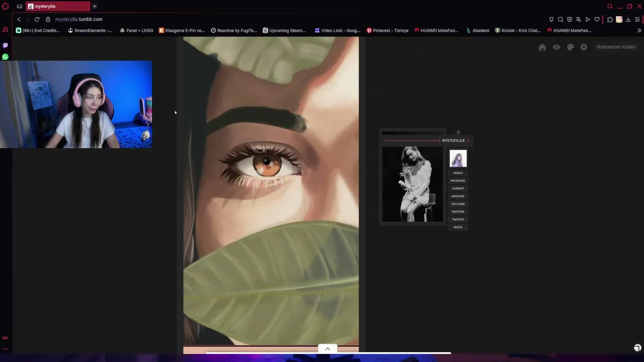
Task: Reload the current page
Action: [x=37, y=19]
